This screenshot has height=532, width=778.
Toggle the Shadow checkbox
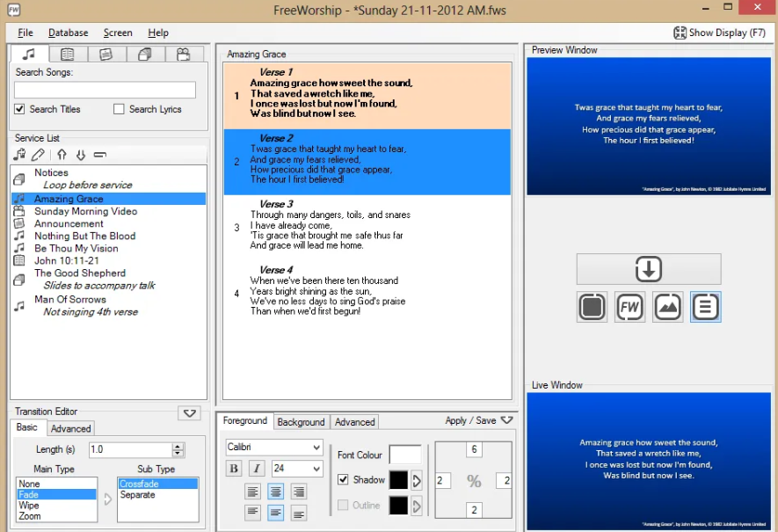343,479
